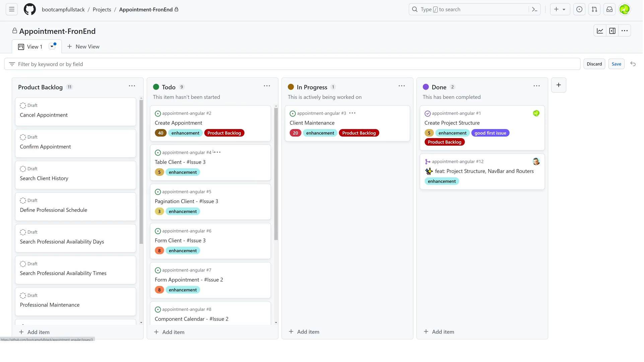Toggle the draft status on Confirm Appointment item
The image size is (644, 362).
(x=23, y=137)
